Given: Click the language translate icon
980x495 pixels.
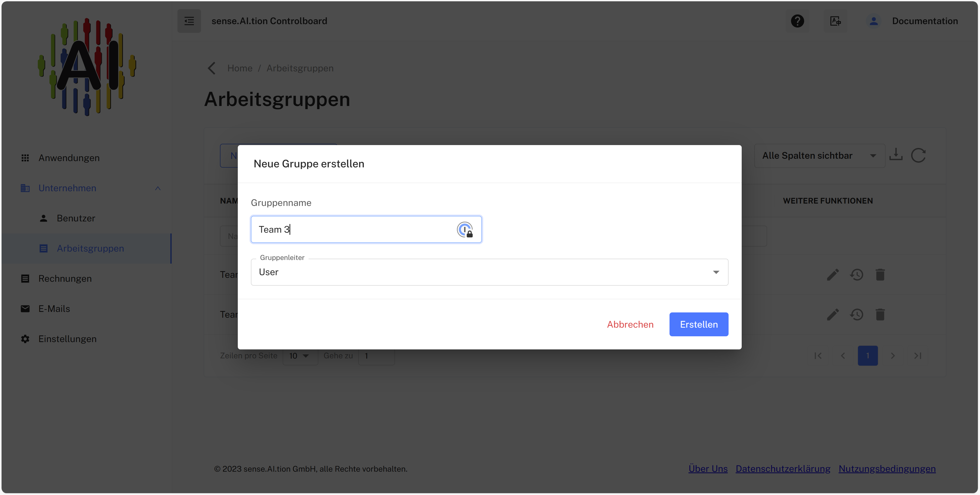Looking at the screenshot, I should pyautogui.click(x=835, y=21).
